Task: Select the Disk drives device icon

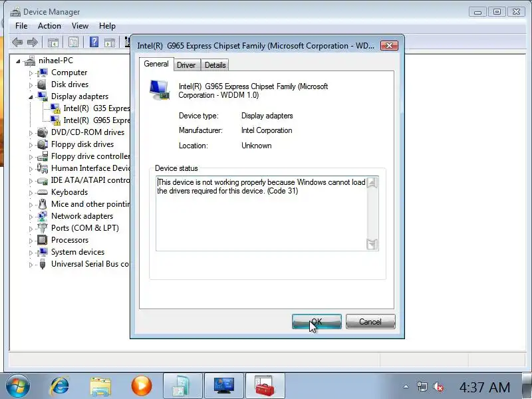Action: (42, 84)
